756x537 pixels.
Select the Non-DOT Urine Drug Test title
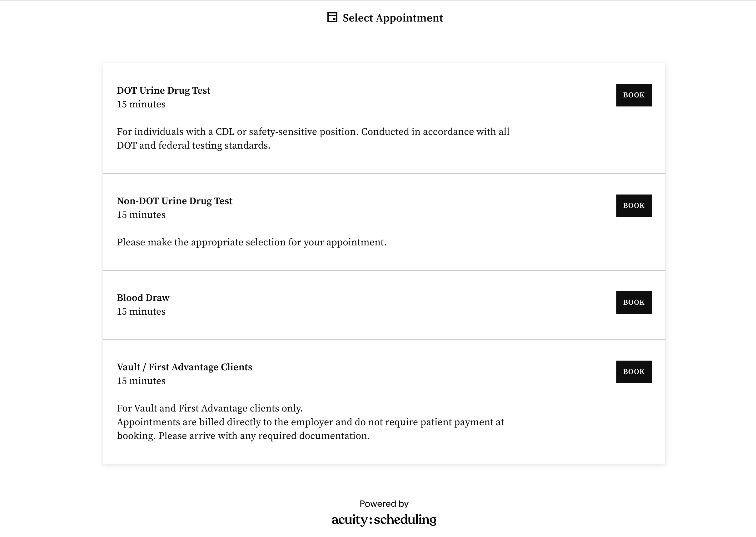(175, 201)
